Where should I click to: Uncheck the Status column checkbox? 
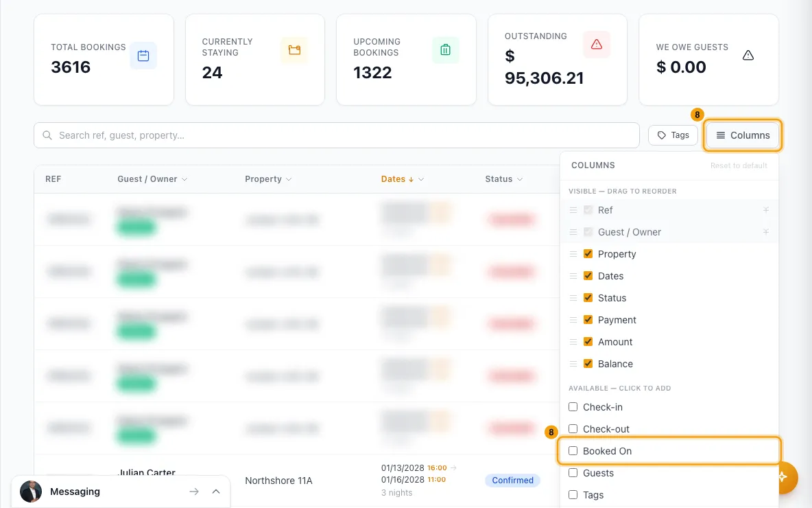point(588,297)
